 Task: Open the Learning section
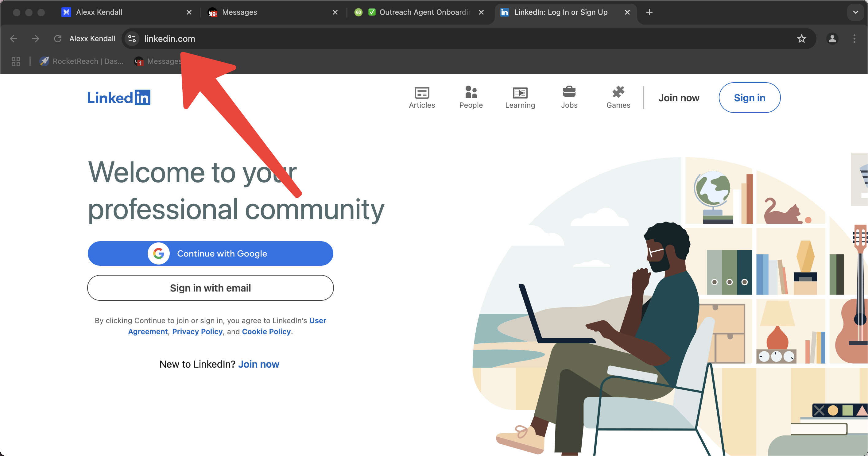tap(520, 98)
